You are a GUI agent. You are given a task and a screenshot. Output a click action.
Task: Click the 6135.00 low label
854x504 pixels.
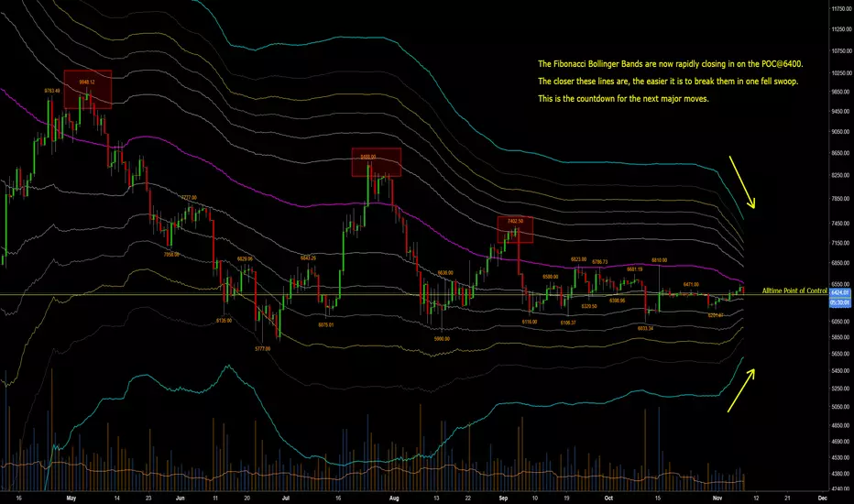click(224, 321)
